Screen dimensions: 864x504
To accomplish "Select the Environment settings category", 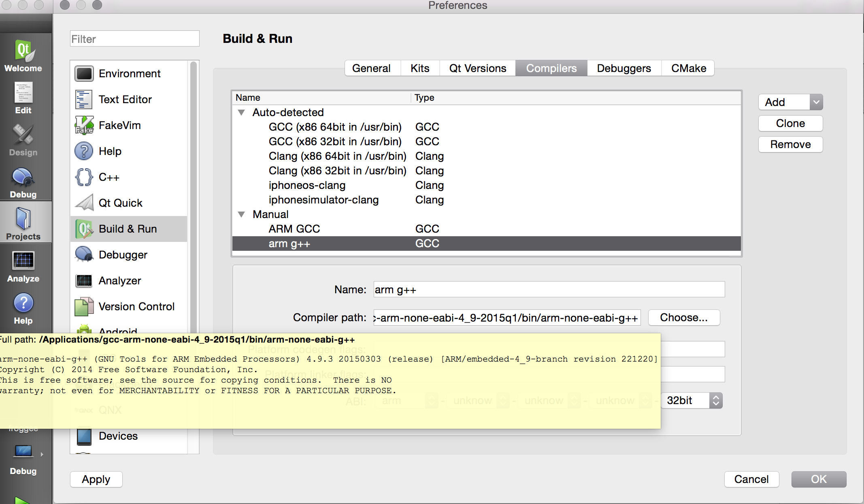I will (129, 74).
